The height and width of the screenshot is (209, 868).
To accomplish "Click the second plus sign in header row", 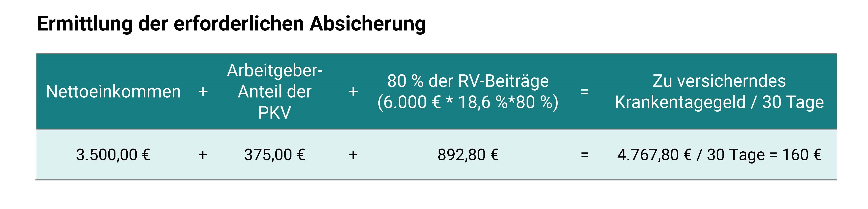I will pos(353,92).
